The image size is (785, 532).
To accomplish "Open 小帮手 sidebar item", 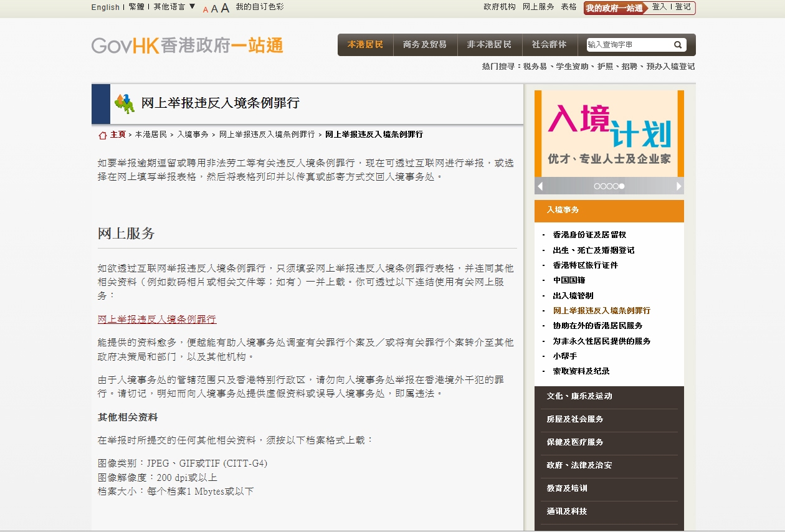I will [565, 356].
